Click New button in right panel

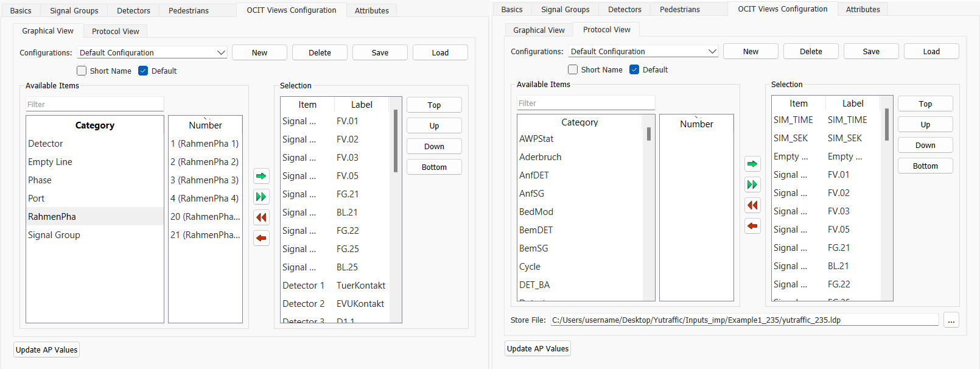(751, 52)
